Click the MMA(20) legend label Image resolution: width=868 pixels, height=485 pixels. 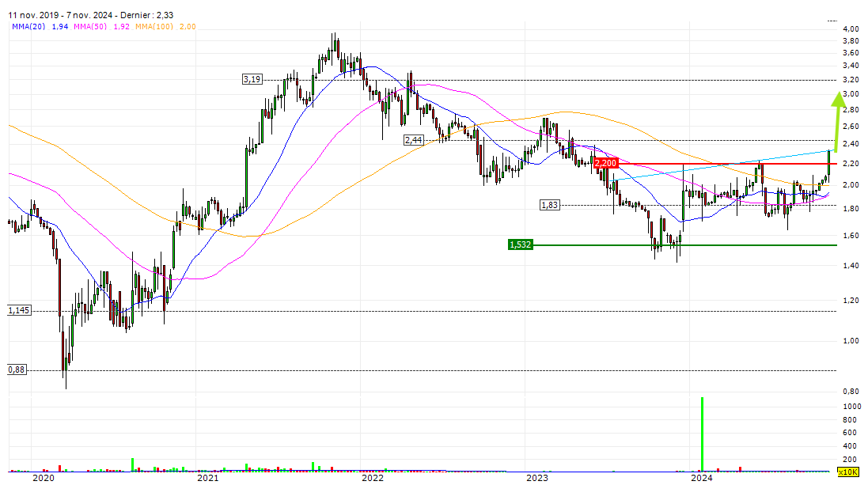click(28, 27)
